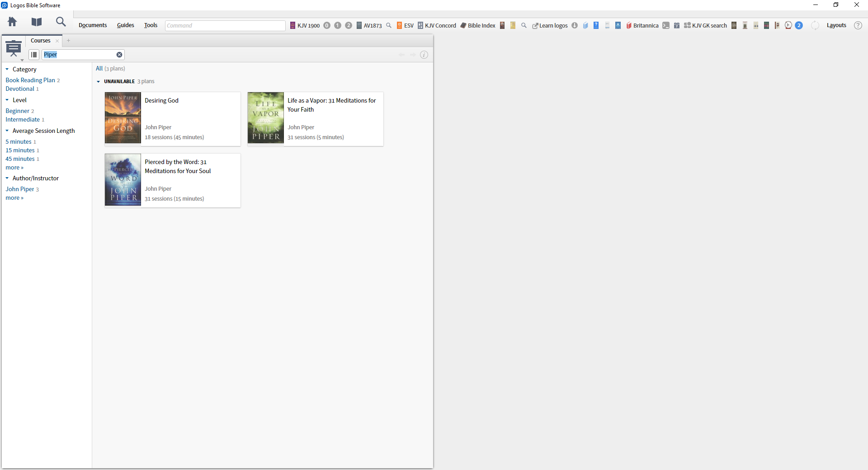Open the Layouts menu
This screenshot has height=470, width=868.
(836, 25)
